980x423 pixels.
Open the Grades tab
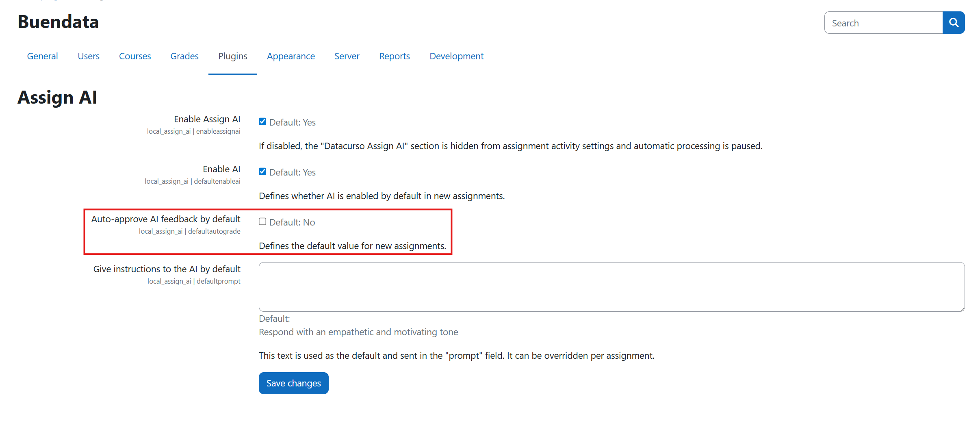pos(184,56)
